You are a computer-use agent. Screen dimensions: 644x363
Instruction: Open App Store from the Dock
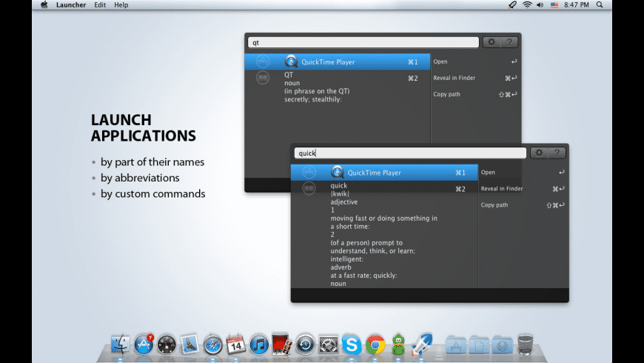point(144,344)
